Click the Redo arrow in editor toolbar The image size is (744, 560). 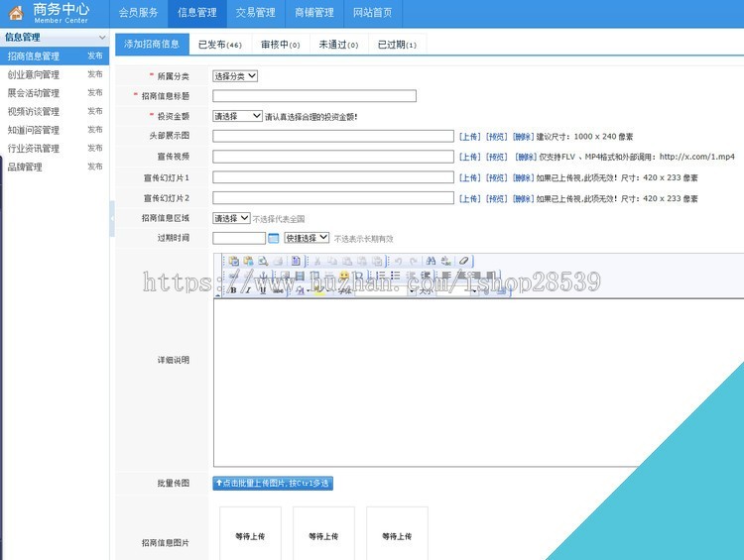point(414,261)
